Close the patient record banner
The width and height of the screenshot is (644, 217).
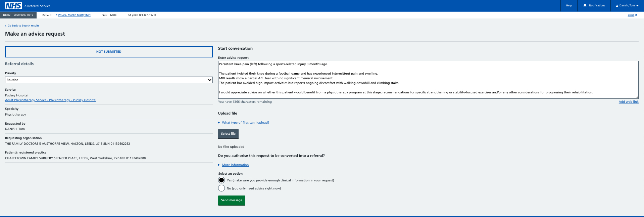[x=632, y=15]
